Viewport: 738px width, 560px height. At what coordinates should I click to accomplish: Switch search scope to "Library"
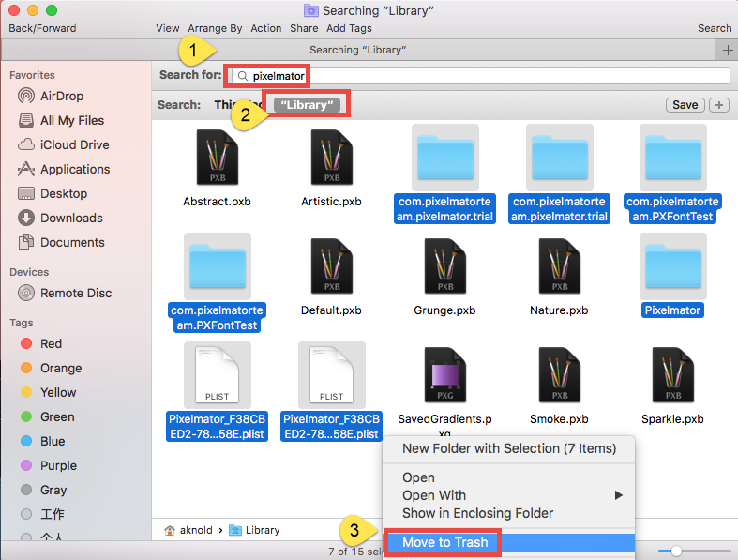[x=309, y=105]
